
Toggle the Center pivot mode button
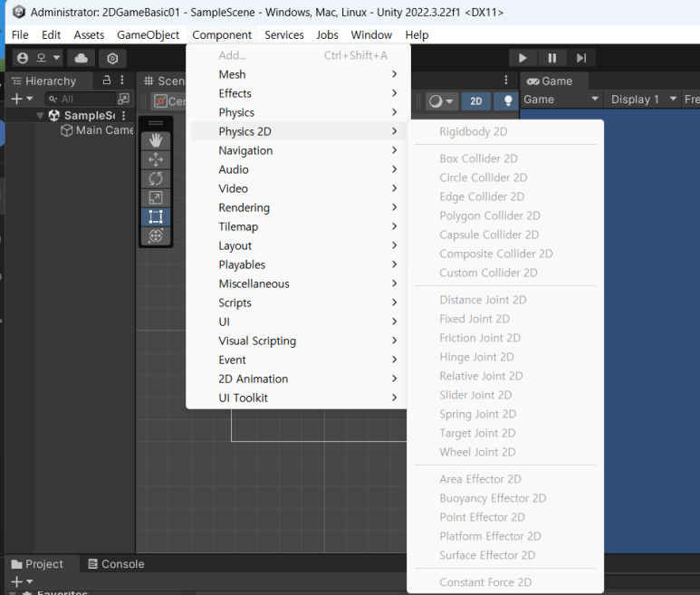point(168,101)
